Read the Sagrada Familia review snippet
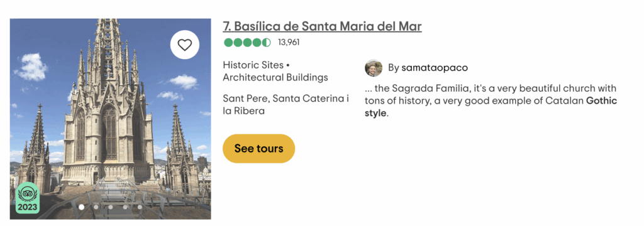This screenshot has height=226, width=644. pos(491,100)
